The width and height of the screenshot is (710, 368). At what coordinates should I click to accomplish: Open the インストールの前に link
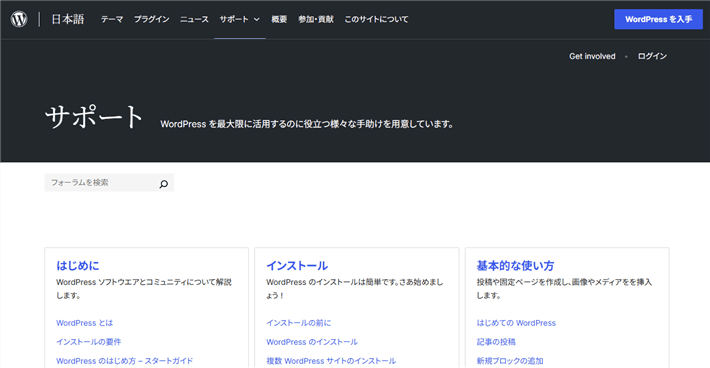point(298,323)
